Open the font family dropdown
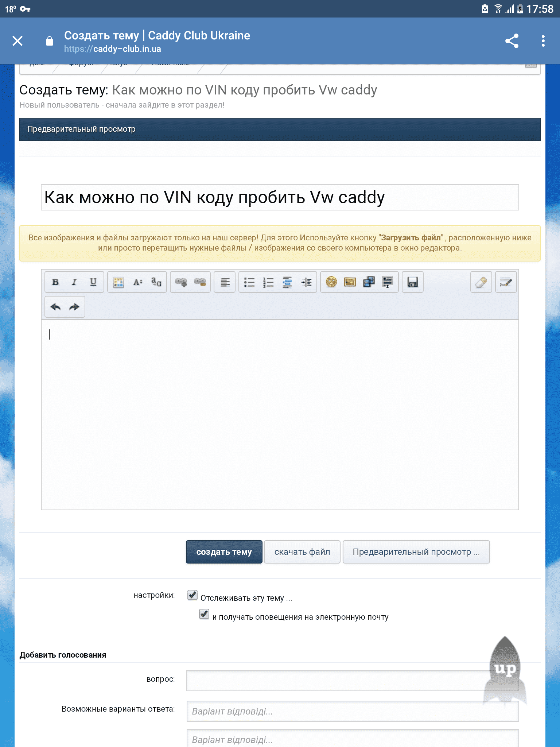 pos(156,282)
